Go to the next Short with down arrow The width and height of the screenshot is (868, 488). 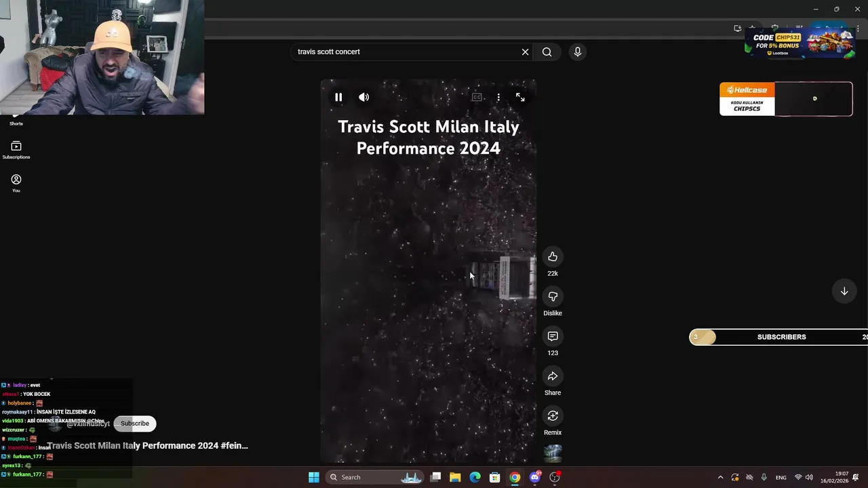coord(844,291)
